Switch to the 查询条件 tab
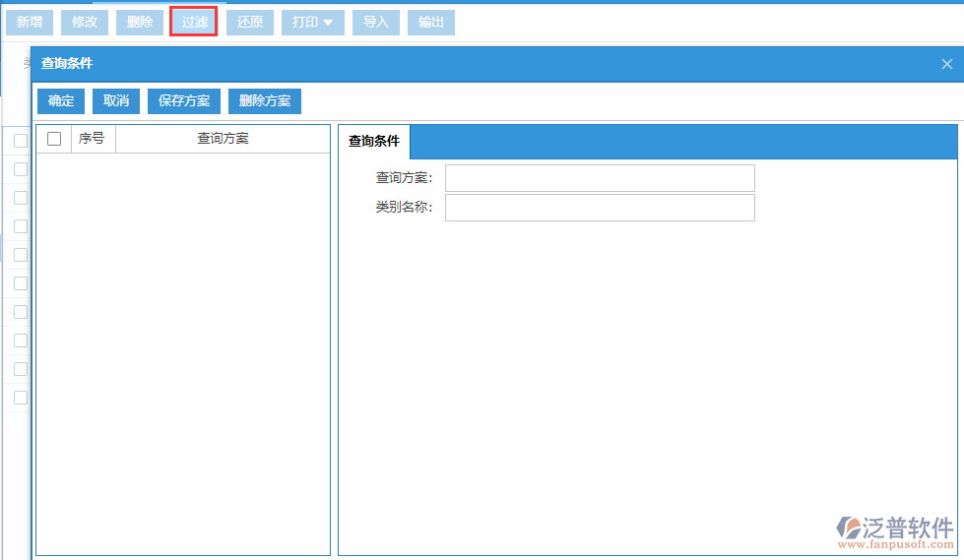 point(374,142)
